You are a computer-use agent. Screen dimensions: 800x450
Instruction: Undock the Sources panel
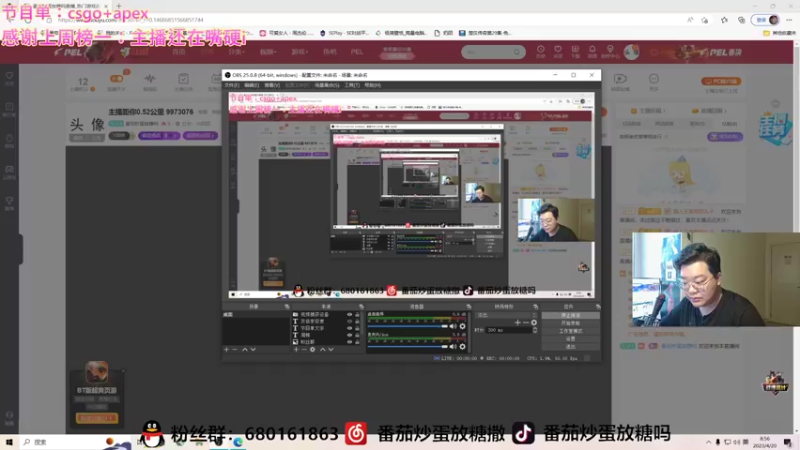(x=361, y=307)
